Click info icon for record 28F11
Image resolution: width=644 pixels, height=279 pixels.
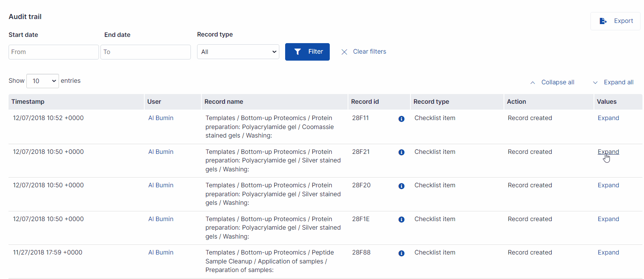pyautogui.click(x=402, y=119)
